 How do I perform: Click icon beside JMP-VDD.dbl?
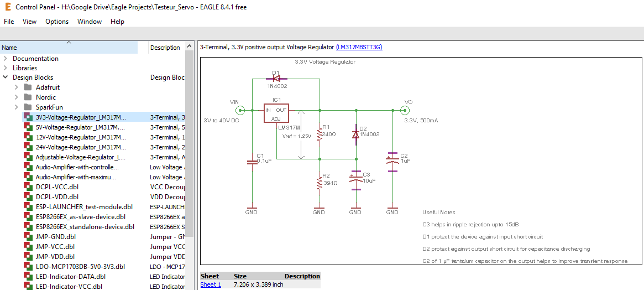[28, 256]
